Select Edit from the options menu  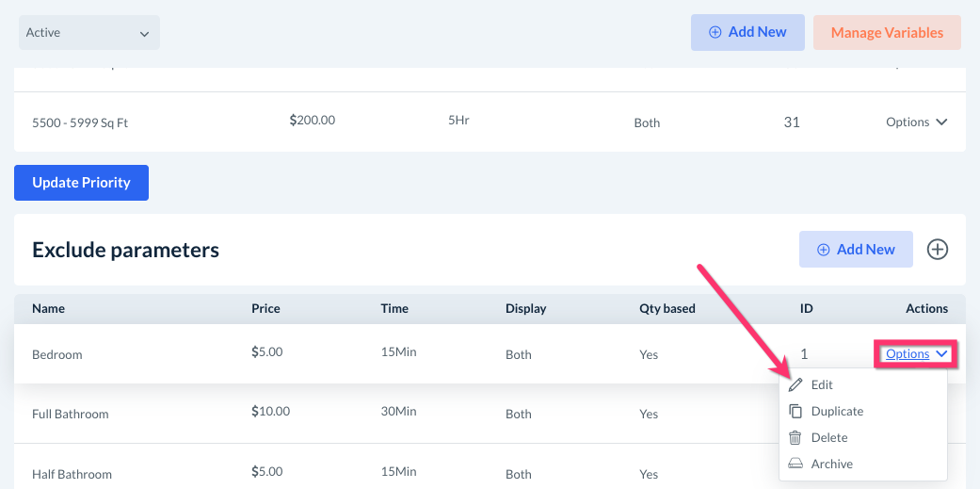[x=822, y=384]
